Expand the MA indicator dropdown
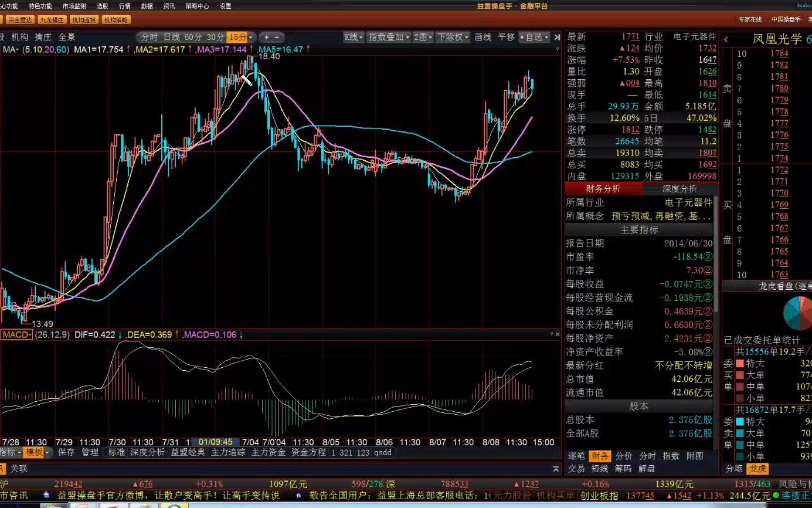Screen dimensions: 812x508 (x=12, y=50)
